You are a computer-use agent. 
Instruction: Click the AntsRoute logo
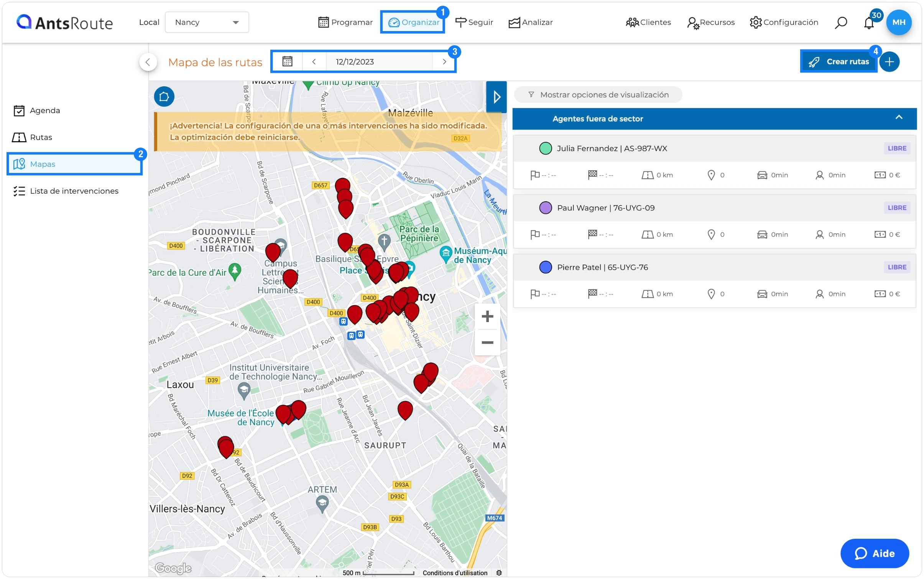point(64,23)
